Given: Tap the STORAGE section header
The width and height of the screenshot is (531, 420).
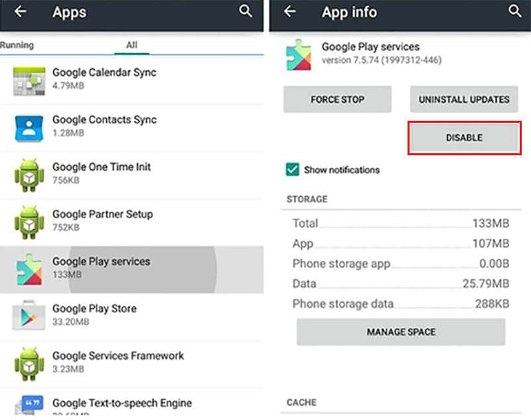Looking at the screenshot, I should click(x=307, y=199).
